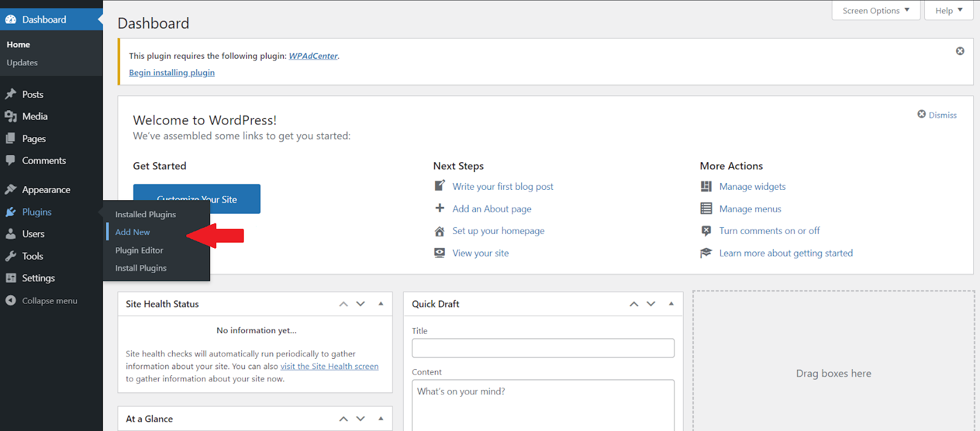Click the Quick Draft Title field
This screenshot has width=980, height=431.
pyautogui.click(x=543, y=348)
